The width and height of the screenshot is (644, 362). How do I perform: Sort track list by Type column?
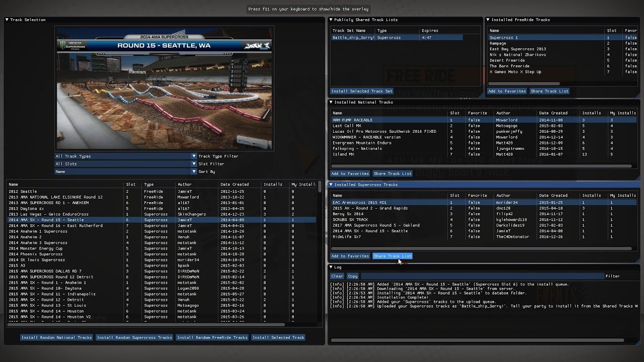point(149,185)
